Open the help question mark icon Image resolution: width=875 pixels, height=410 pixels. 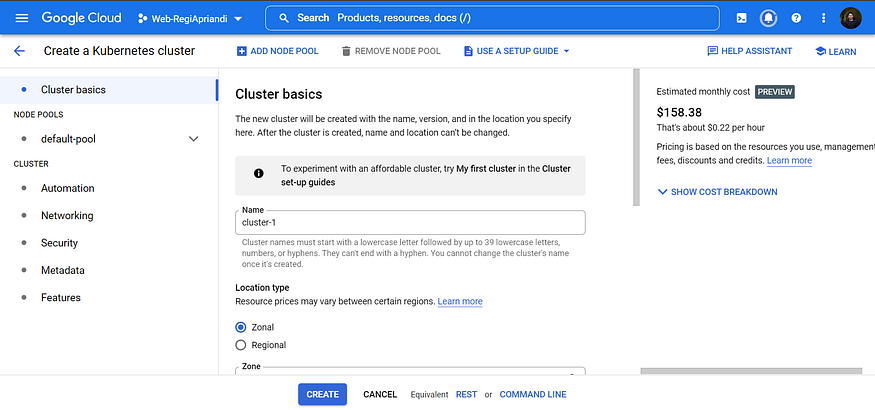[x=796, y=18]
